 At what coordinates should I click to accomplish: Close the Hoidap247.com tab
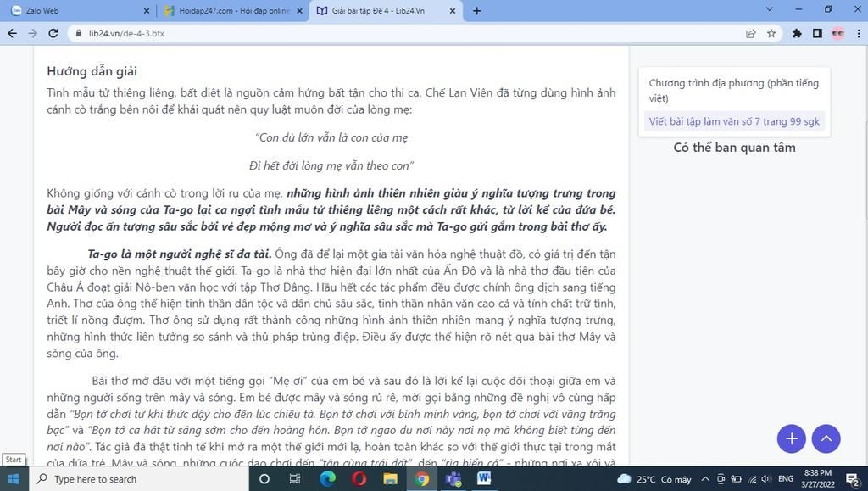tap(299, 10)
